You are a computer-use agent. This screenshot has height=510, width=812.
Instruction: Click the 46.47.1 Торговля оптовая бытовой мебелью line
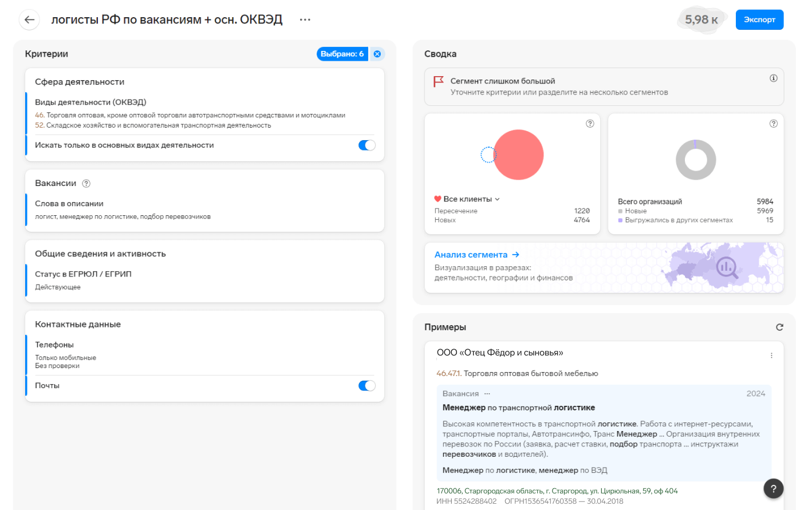[517, 373]
